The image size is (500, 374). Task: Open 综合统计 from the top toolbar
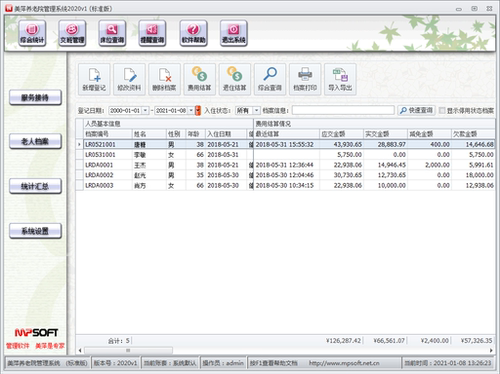(32, 33)
